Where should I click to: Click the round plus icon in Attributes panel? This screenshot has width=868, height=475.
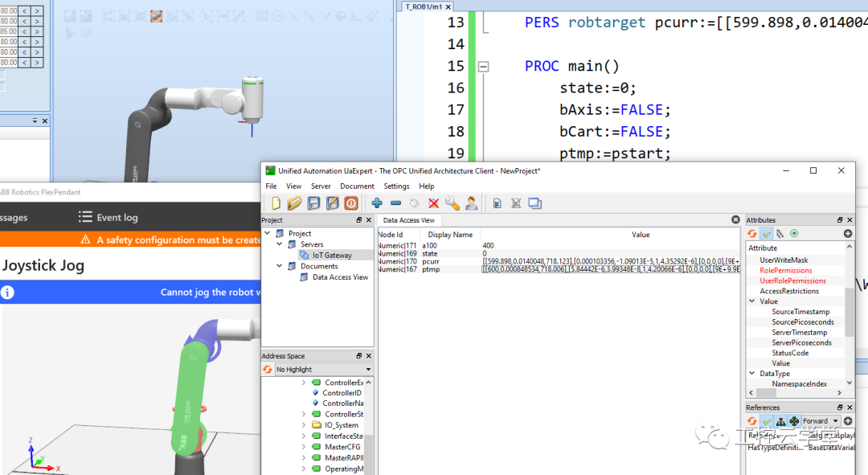tap(848, 234)
